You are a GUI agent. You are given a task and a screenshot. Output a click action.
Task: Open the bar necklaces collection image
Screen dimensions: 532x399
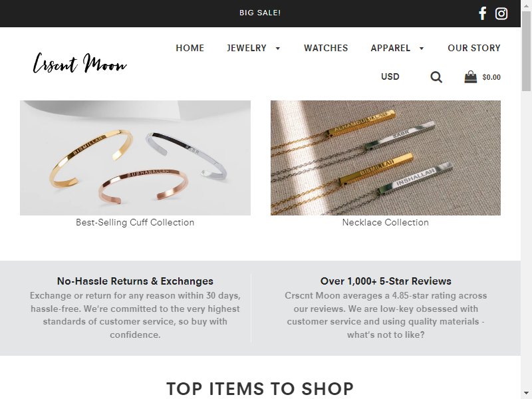point(386,158)
